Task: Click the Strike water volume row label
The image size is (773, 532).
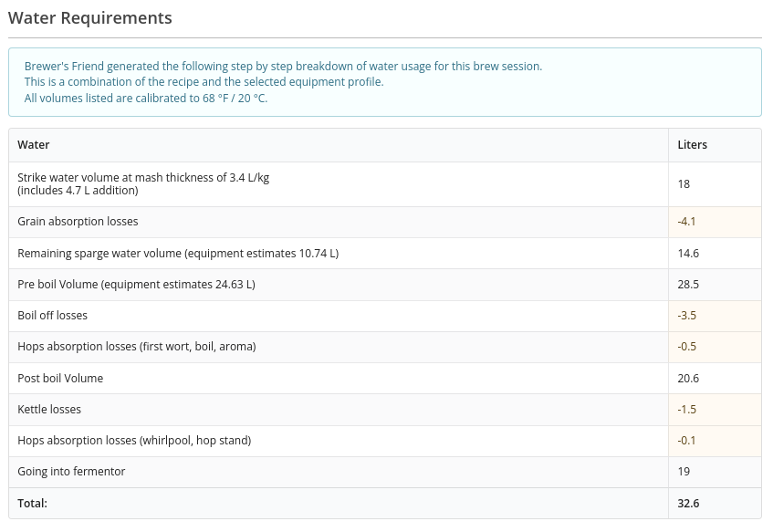Action: tap(143, 184)
